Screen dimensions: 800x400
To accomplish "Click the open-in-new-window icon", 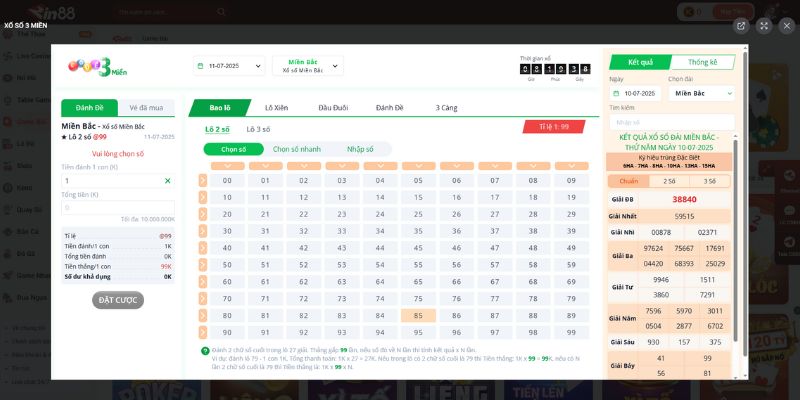I will click(741, 26).
